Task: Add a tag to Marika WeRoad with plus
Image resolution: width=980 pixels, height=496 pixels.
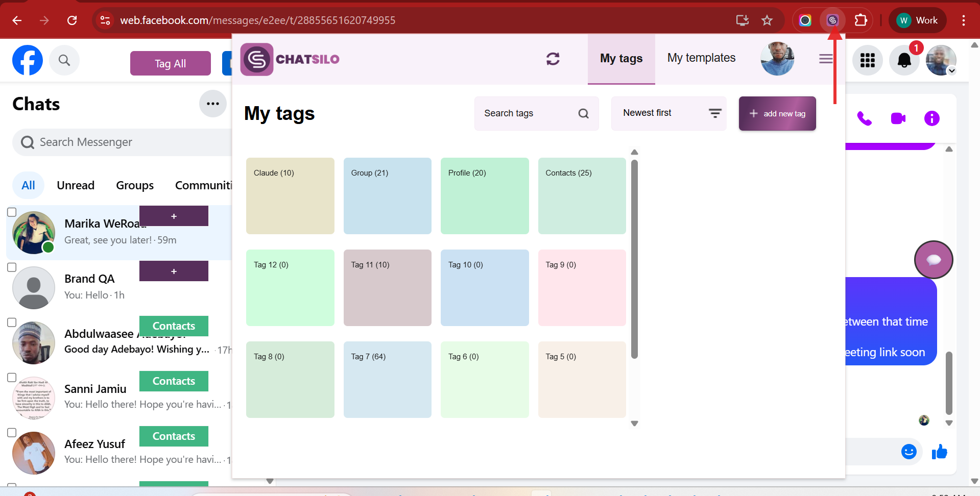Action: tap(174, 216)
